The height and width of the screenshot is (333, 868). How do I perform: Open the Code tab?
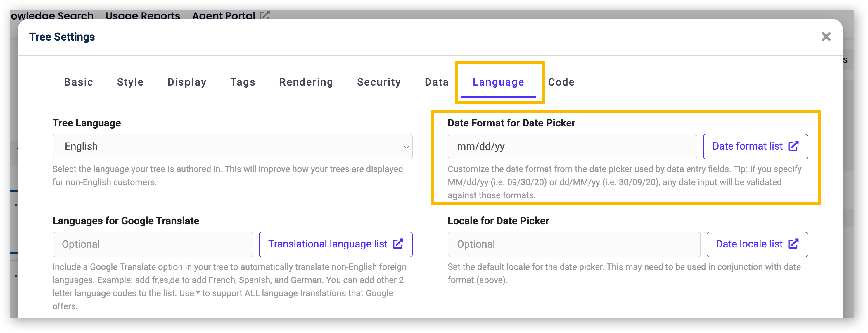[x=561, y=82]
